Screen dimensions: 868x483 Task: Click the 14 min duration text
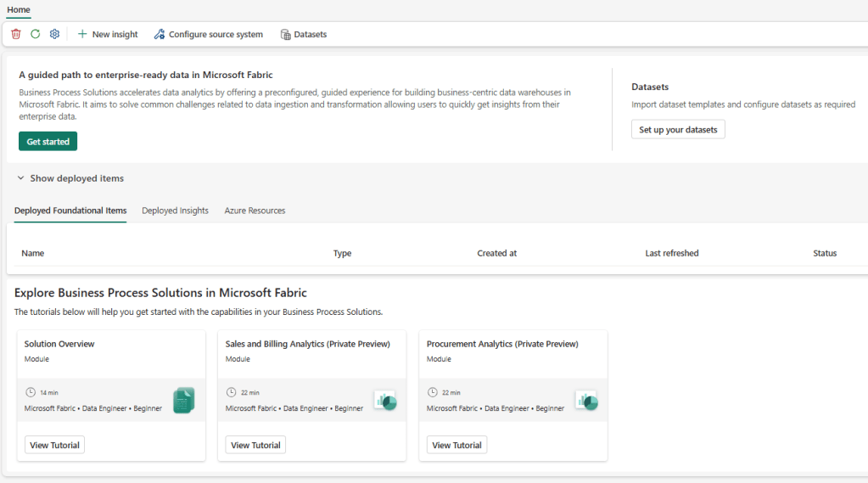point(49,393)
